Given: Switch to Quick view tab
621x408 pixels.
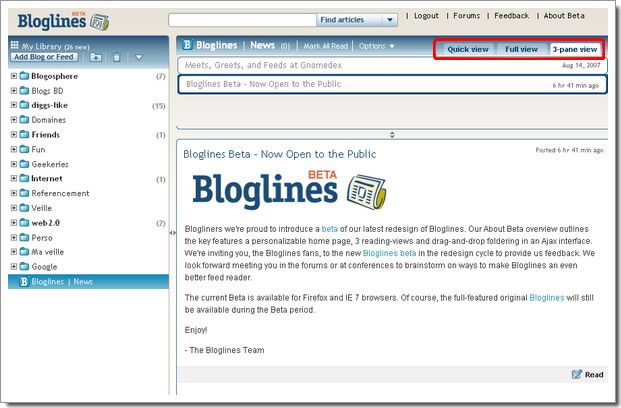Looking at the screenshot, I should [468, 50].
